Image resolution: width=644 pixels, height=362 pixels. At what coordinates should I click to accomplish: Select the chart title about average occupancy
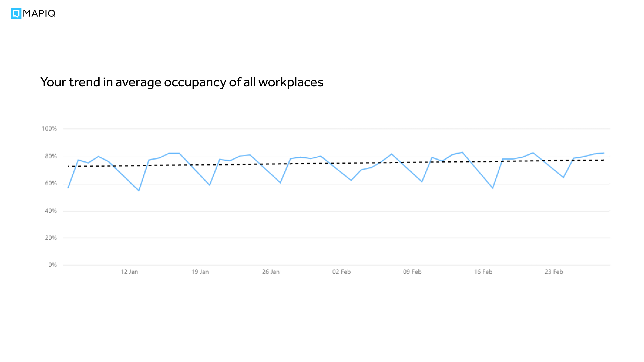[x=182, y=82]
